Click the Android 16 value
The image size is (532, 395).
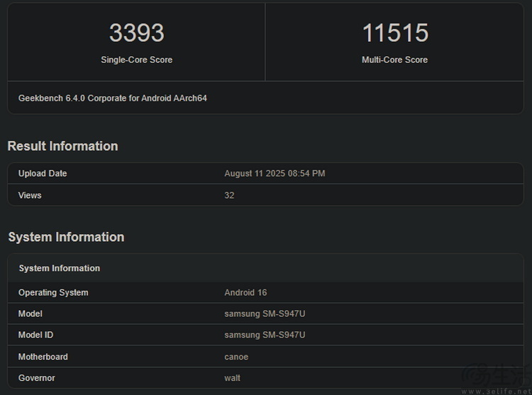(x=245, y=293)
